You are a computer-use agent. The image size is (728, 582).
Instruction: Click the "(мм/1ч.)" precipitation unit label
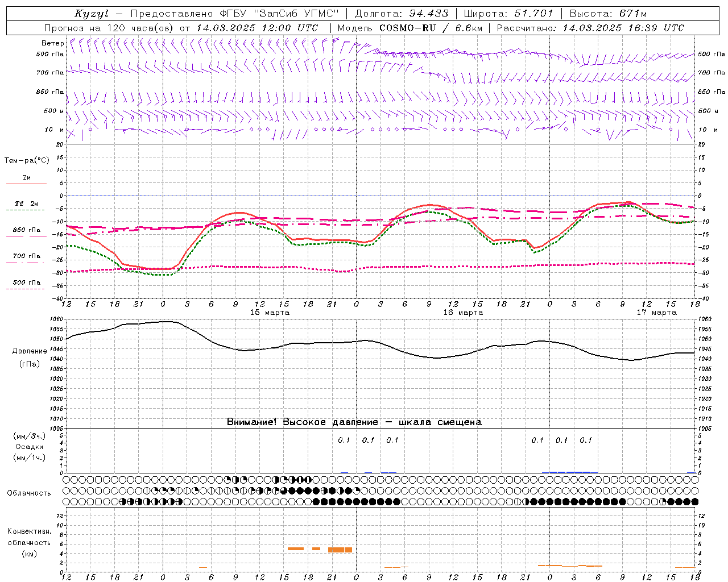coord(30,458)
